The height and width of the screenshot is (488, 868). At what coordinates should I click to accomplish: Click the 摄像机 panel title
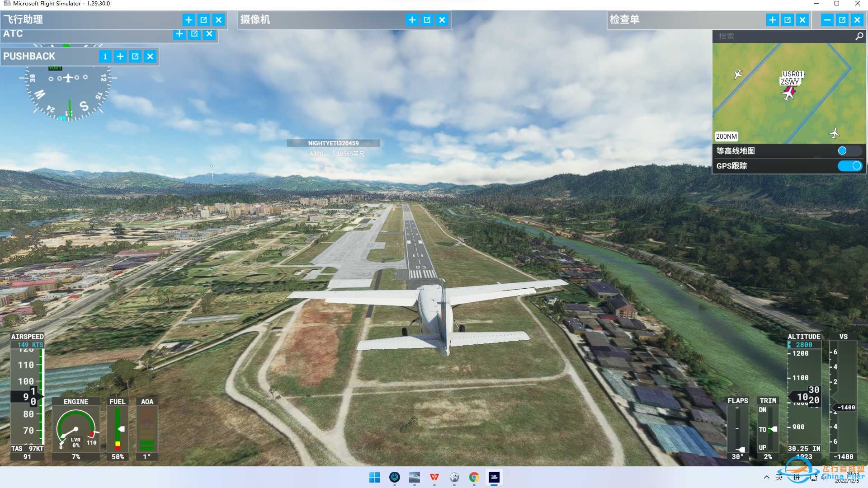point(255,20)
